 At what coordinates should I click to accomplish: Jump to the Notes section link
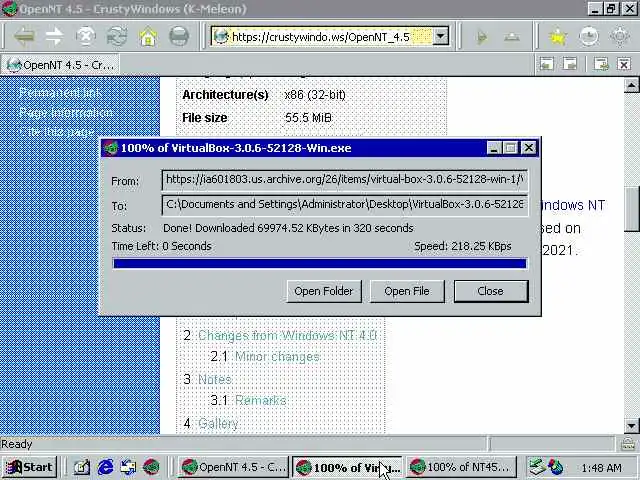[215, 379]
